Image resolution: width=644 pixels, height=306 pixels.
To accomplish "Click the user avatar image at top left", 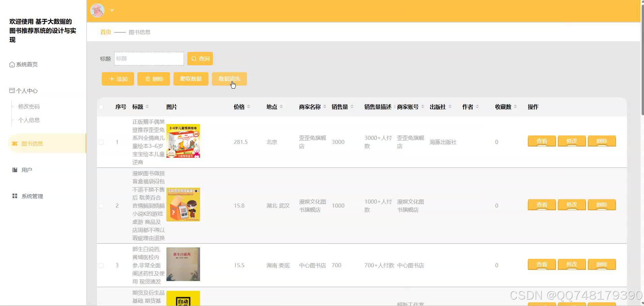I will (x=97, y=10).
